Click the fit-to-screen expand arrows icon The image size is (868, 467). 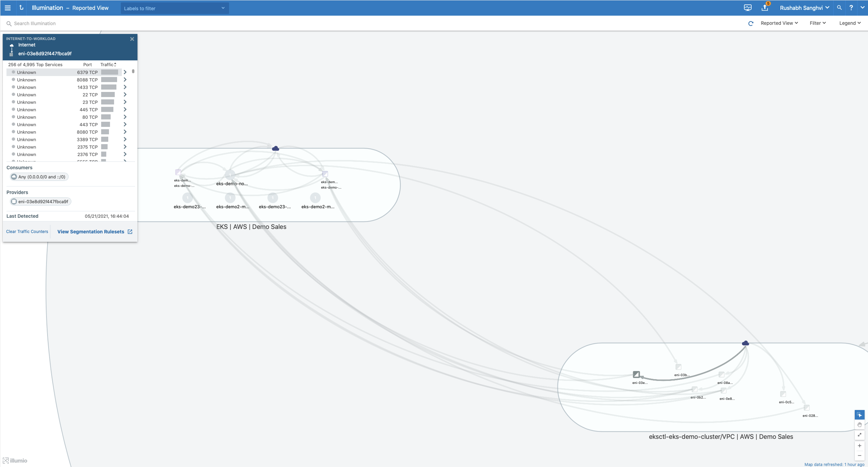click(x=859, y=435)
